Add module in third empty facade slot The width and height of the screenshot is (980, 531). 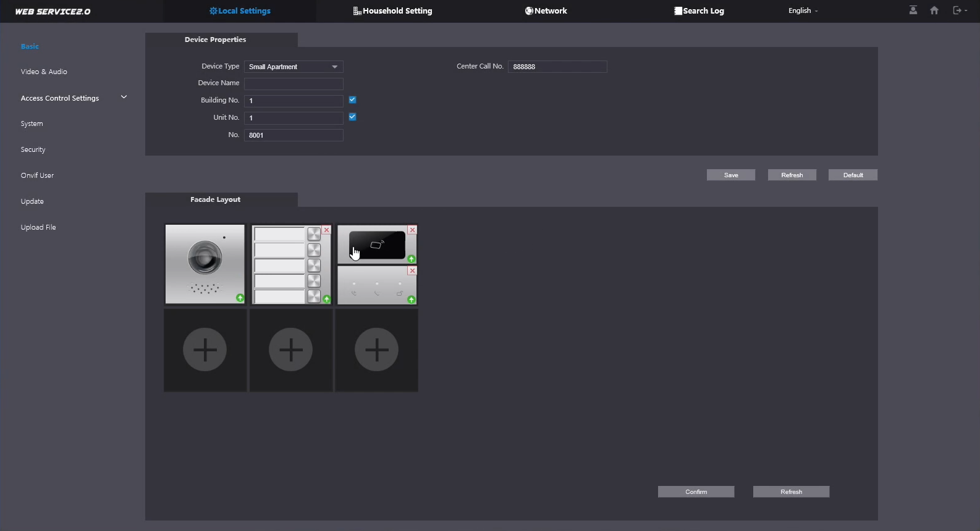coord(376,350)
